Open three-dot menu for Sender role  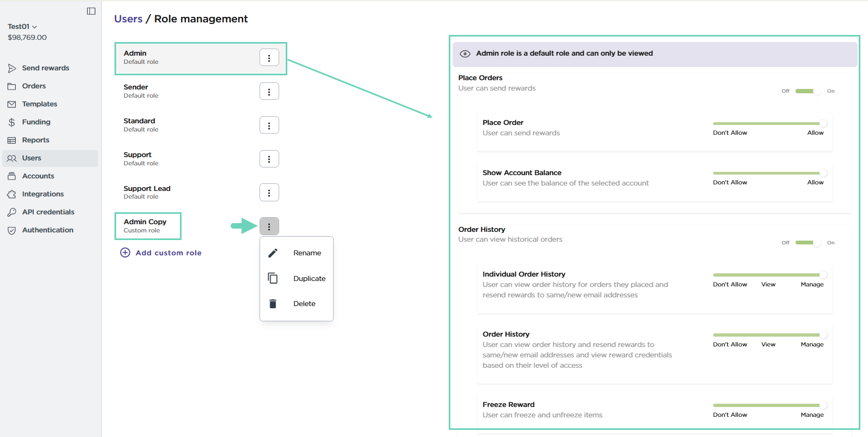[x=269, y=91]
